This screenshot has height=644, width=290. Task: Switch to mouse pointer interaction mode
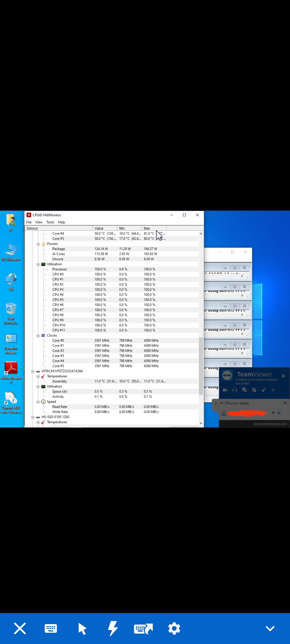82,628
